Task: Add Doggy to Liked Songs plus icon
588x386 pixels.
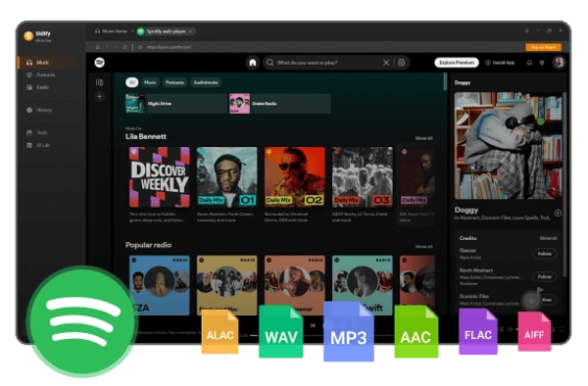Action: pyautogui.click(x=558, y=213)
